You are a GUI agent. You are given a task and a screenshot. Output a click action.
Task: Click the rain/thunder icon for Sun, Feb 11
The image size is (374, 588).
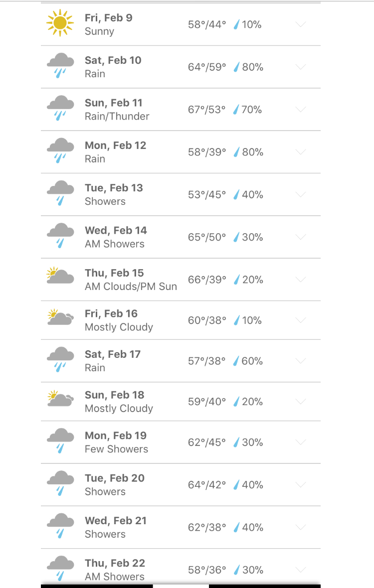[60, 108]
